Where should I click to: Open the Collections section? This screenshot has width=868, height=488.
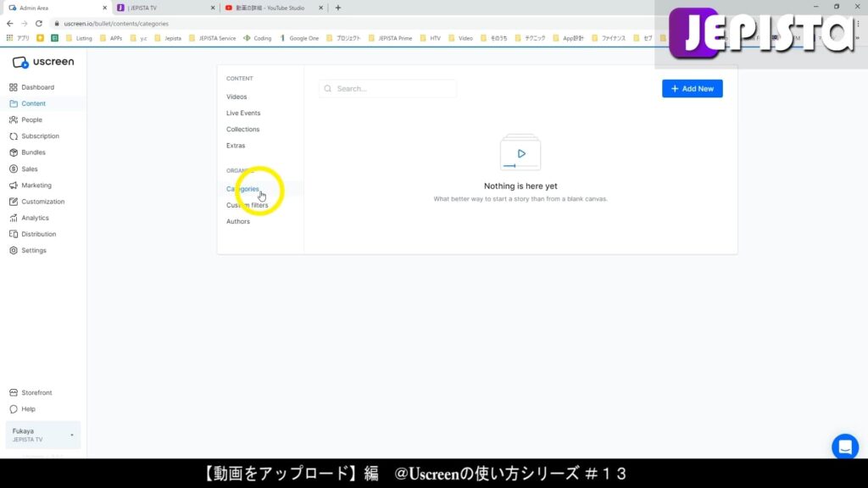point(242,130)
